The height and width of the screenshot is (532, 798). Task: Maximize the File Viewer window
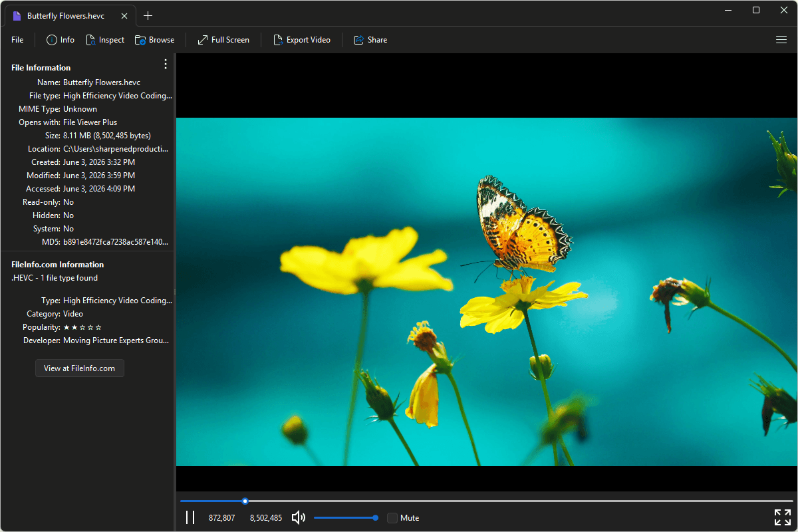(x=756, y=10)
